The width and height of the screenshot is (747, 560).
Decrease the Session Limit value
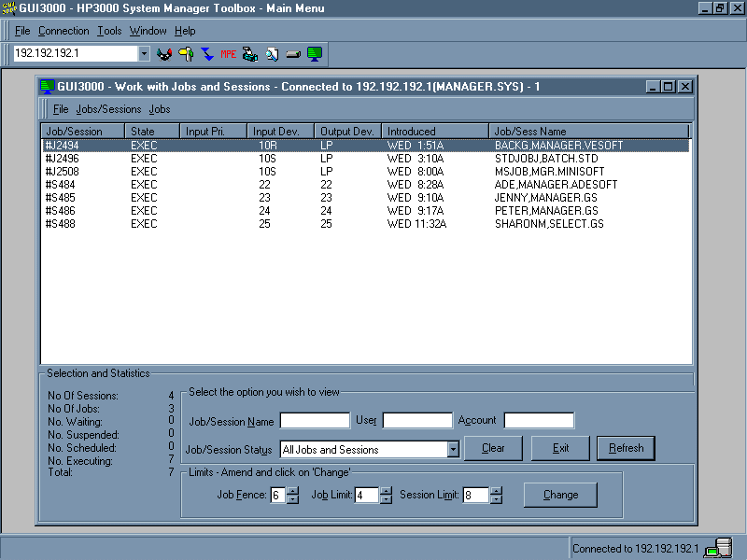[496, 499]
